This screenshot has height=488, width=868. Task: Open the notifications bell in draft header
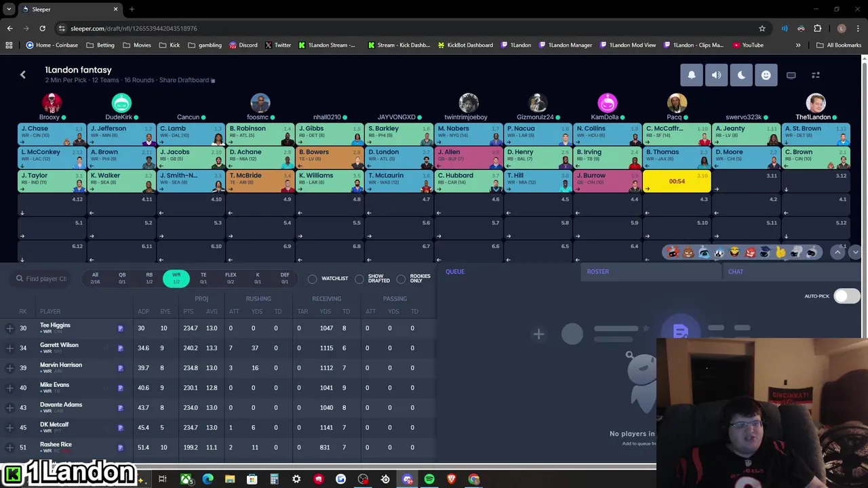click(692, 75)
